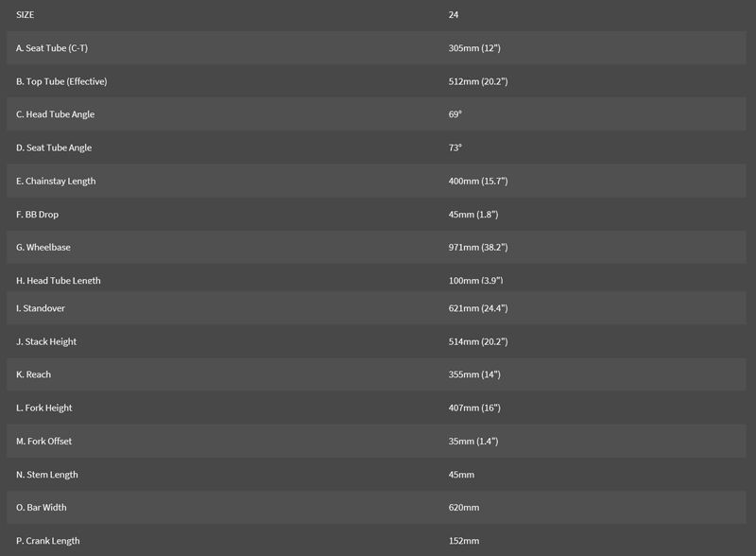Select the 69° head tube angle value
Viewport: 756px width, 556px height.
tap(455, 114)
